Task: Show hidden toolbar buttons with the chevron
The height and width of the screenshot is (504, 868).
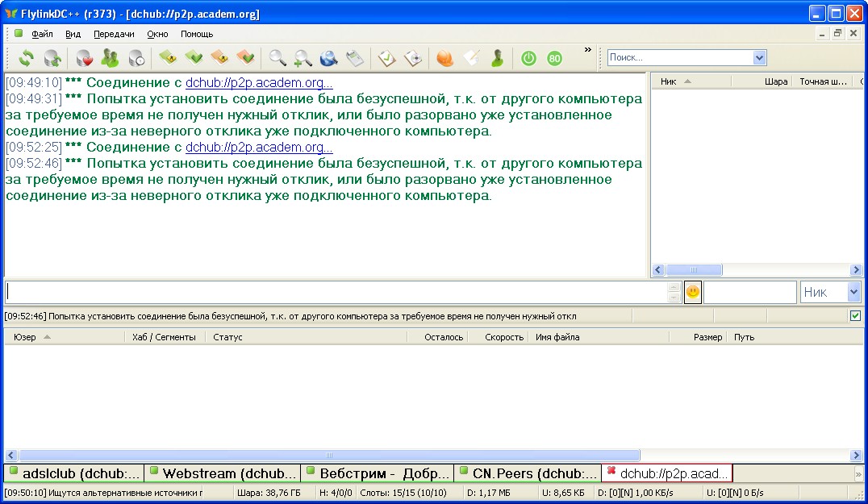Action: (588, 50)
